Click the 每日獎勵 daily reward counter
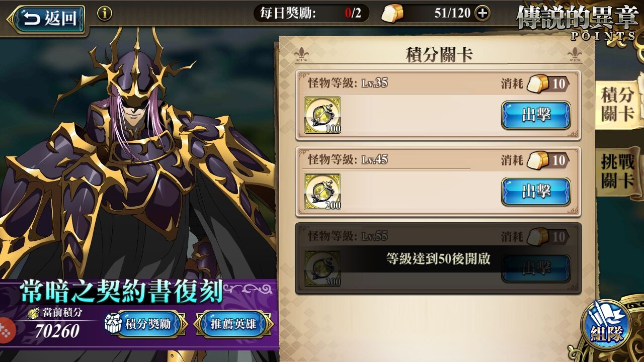The image size is (644, 362). (311, 14)
